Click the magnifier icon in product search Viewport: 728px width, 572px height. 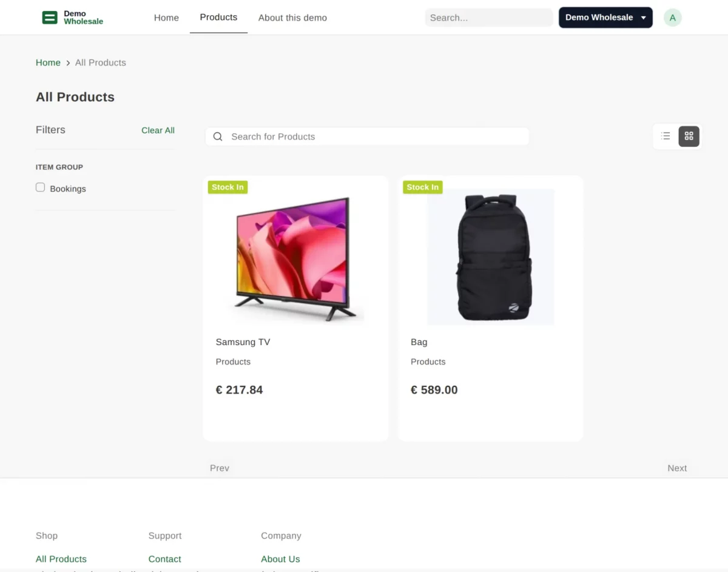[x=218, y=136]
